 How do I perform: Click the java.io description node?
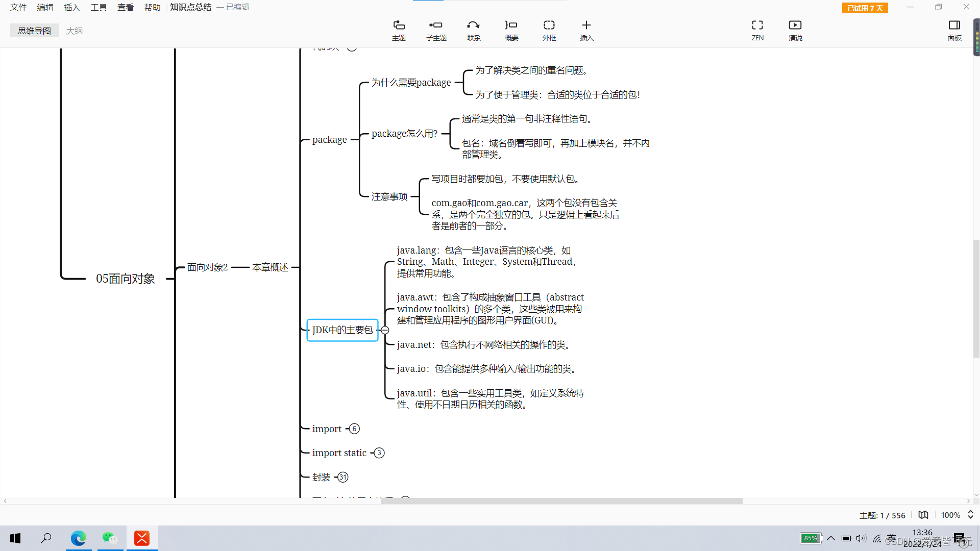pyautogui.click(x=487, y=368)
